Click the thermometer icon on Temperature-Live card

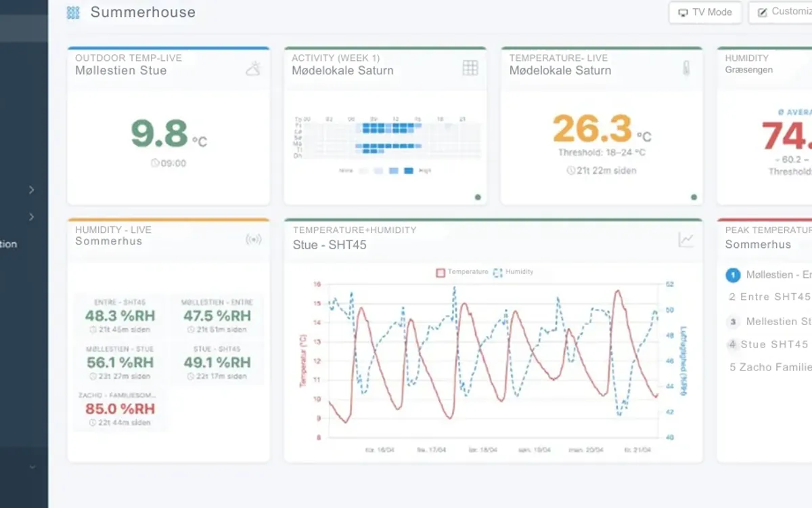(x=686, y=68)
